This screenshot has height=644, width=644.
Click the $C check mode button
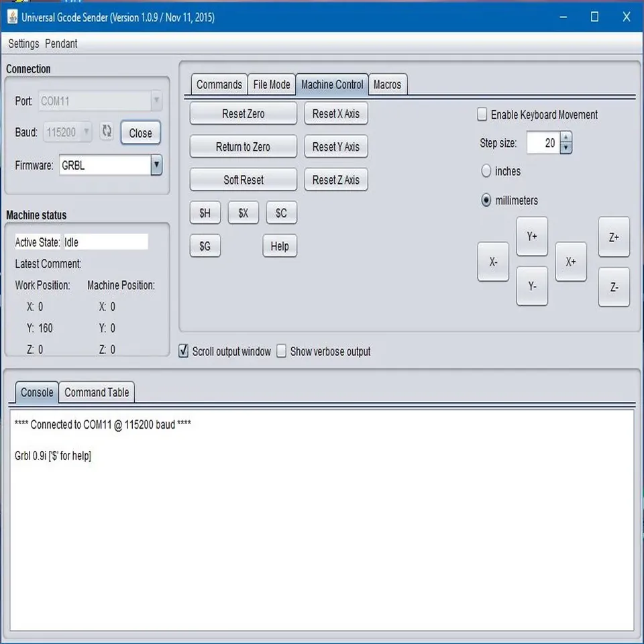click(x=281, y=213)
